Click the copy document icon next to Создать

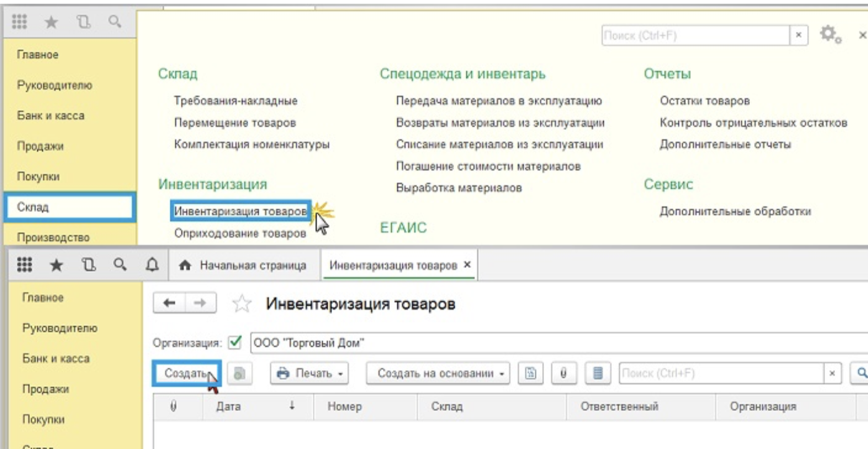click(x=239, y=374)
